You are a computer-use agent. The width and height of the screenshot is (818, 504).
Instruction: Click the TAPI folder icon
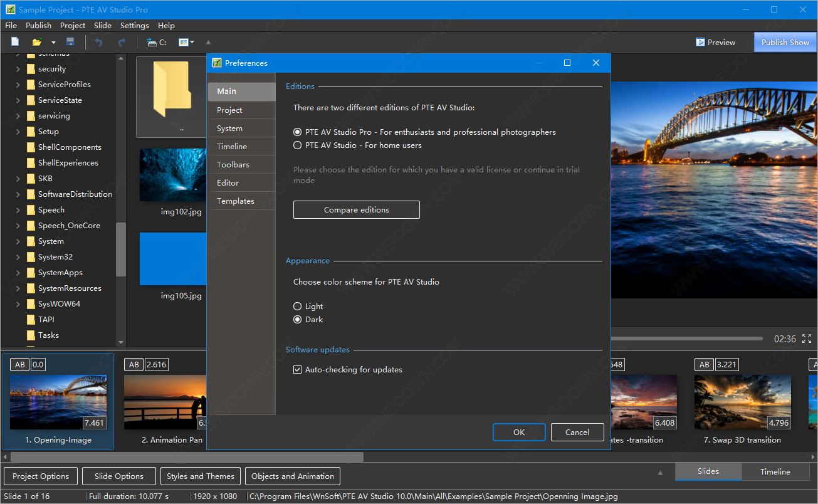tap(31, 320)
